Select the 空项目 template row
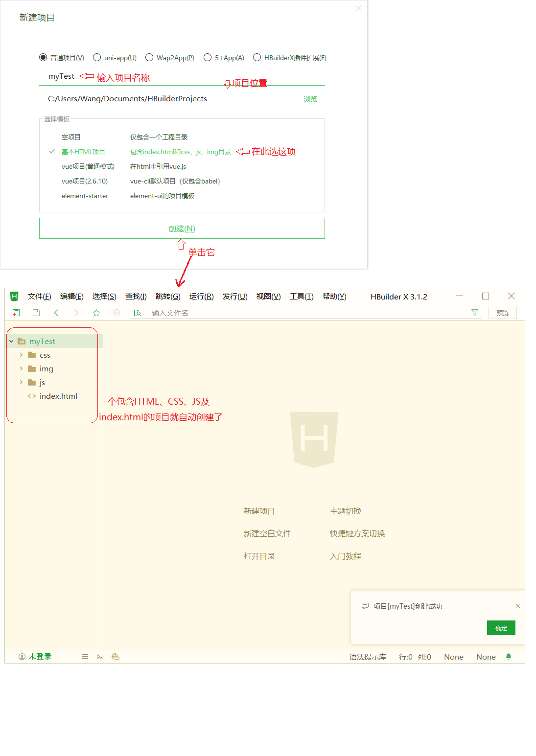The image size is (536, 756). [x=182, y=137]
